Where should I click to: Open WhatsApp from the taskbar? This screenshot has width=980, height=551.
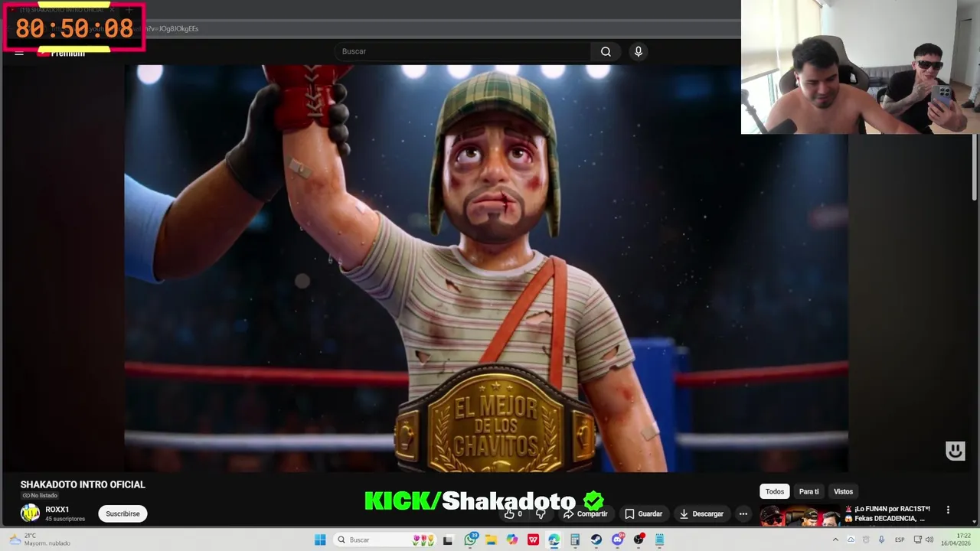point(470,540)
